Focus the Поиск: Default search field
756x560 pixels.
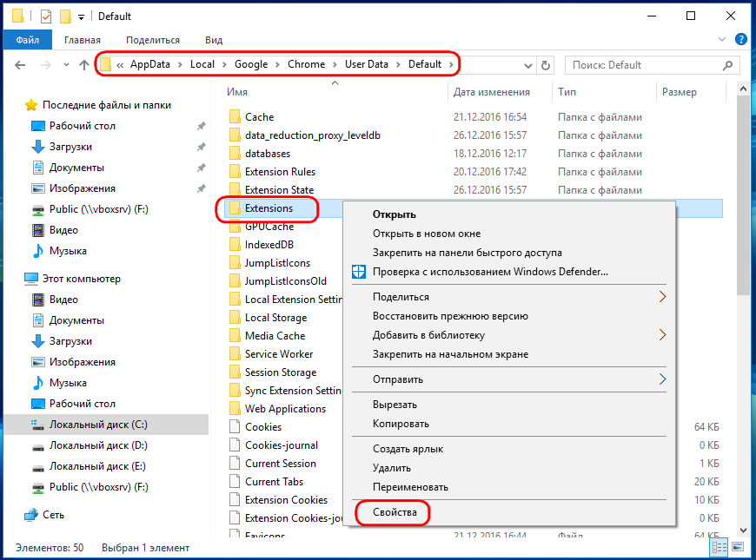coord(653,65)
